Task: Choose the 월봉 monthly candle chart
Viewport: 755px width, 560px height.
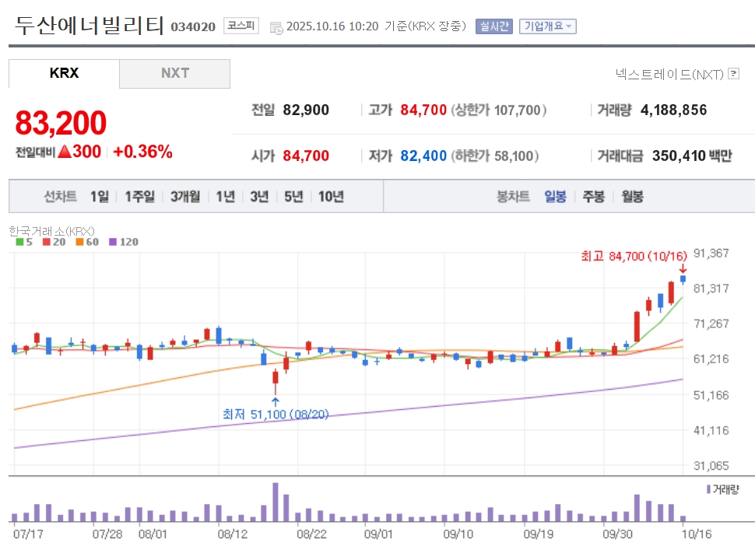Action: (x=632, y=196)
